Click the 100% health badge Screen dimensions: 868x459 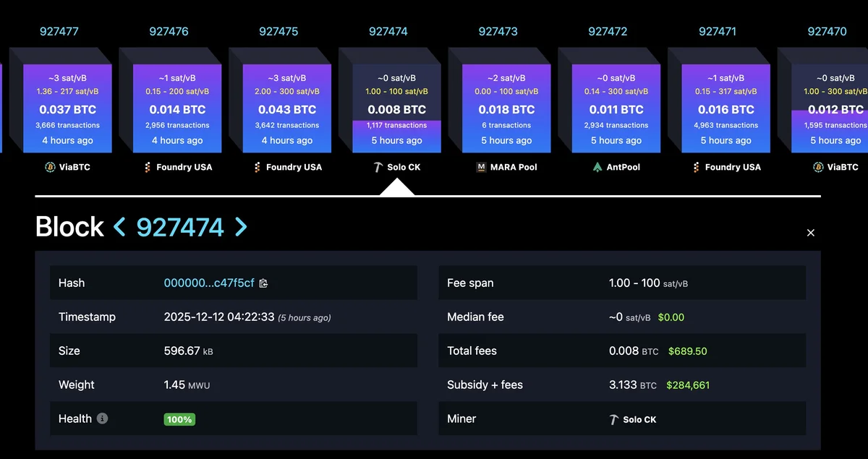click(x=179, y=419)
